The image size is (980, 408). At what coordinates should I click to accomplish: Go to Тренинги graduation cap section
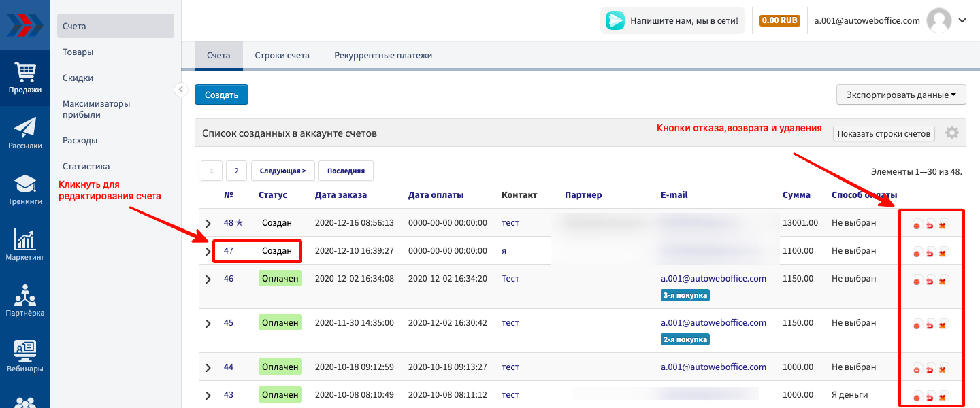25,190
